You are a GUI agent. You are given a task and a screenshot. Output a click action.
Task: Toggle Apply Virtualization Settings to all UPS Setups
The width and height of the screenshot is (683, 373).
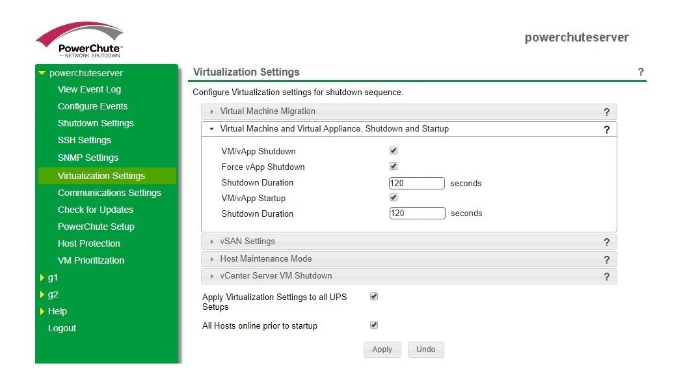(x=374, y=296)
